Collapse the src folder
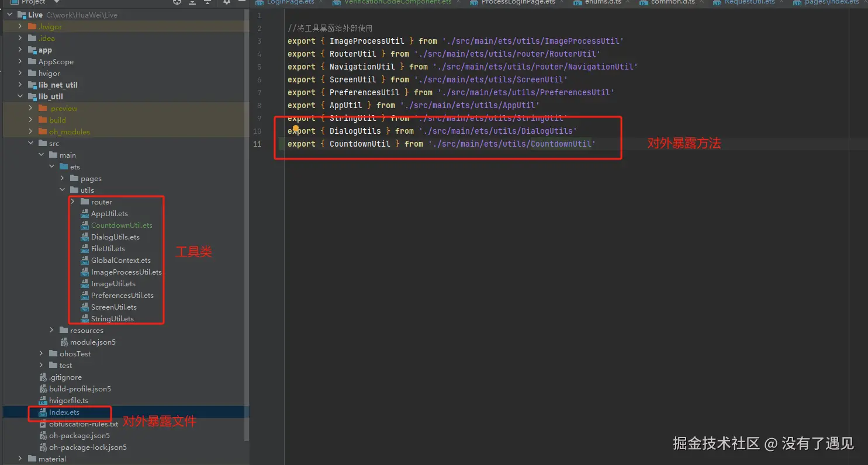The width and height of the screenshot is (868, 465). [x=31, y=144]
